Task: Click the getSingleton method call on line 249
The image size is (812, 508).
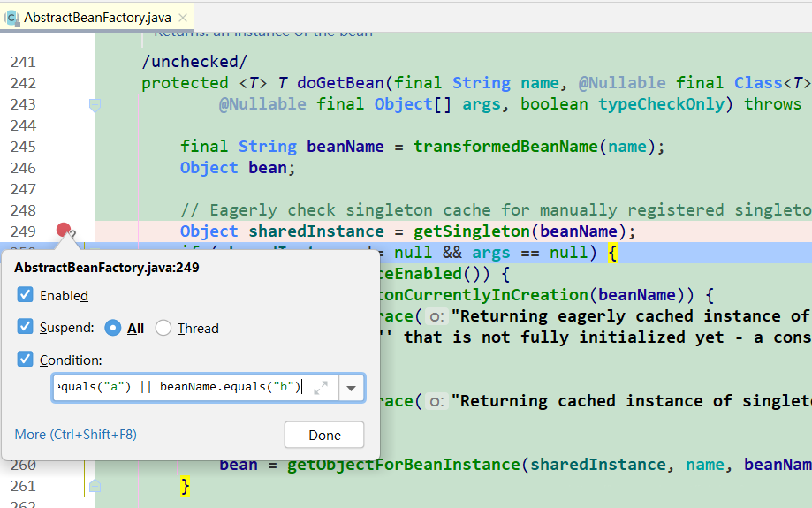Action: coord(471,231)
